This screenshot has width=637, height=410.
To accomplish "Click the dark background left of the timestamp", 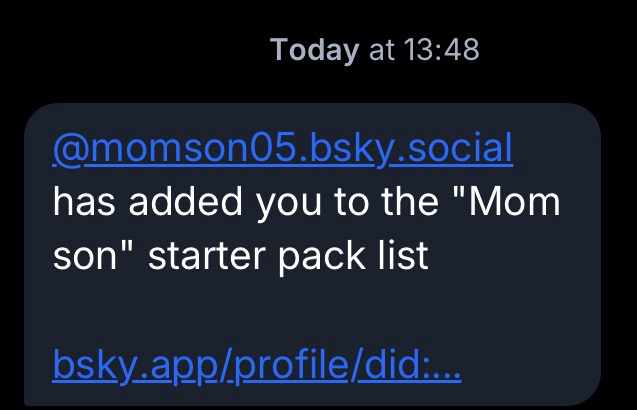I will click(130, 49).
